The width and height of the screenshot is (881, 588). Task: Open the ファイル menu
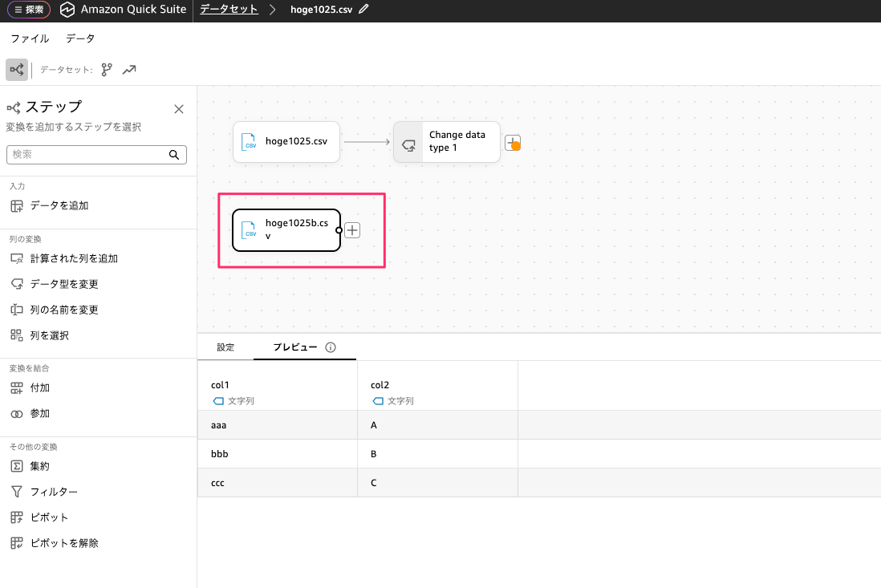(30, 39)
